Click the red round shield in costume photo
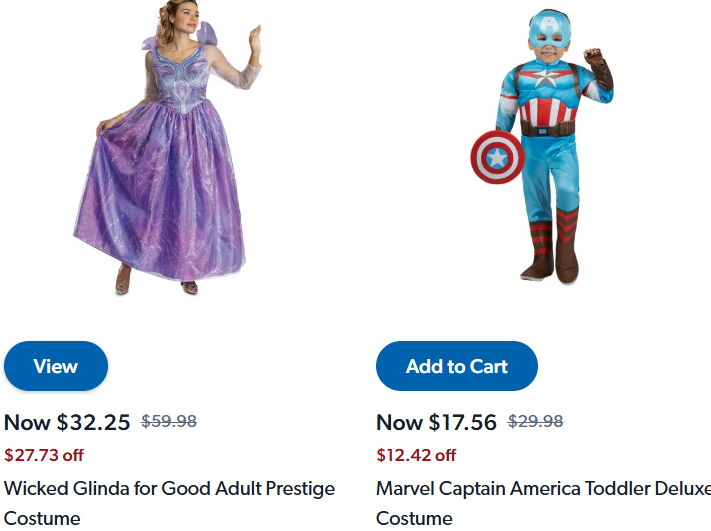Screen dimensions: 711x531 coord(497,156)
